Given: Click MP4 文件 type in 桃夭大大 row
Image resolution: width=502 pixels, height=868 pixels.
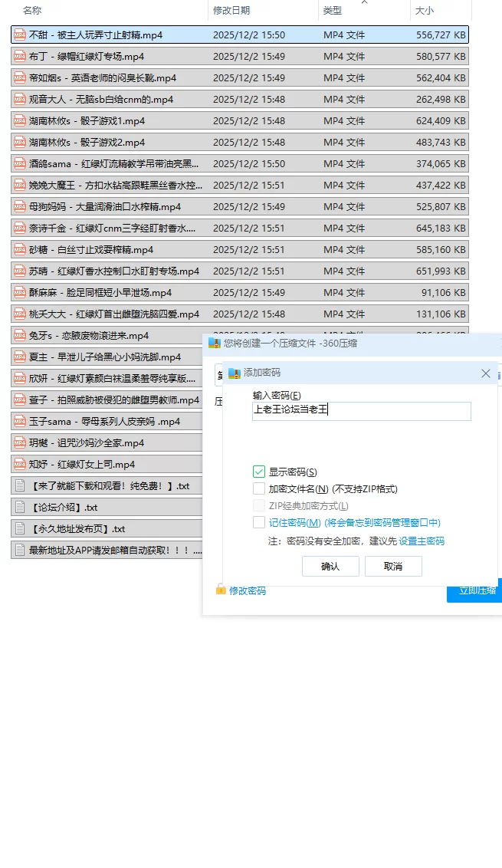Looking at the screenshot, I should (x=344, y=314).
